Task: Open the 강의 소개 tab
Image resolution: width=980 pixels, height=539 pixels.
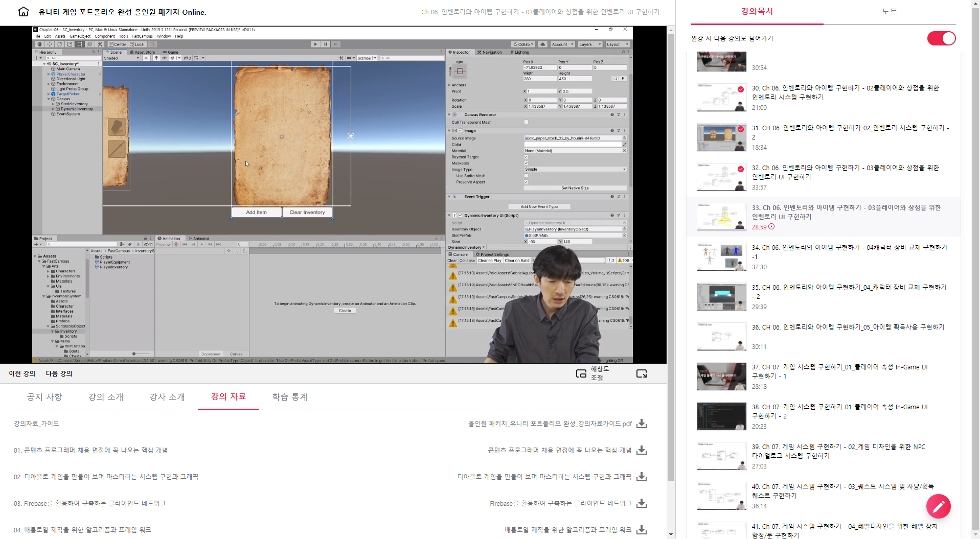Action: click(106, 397)
